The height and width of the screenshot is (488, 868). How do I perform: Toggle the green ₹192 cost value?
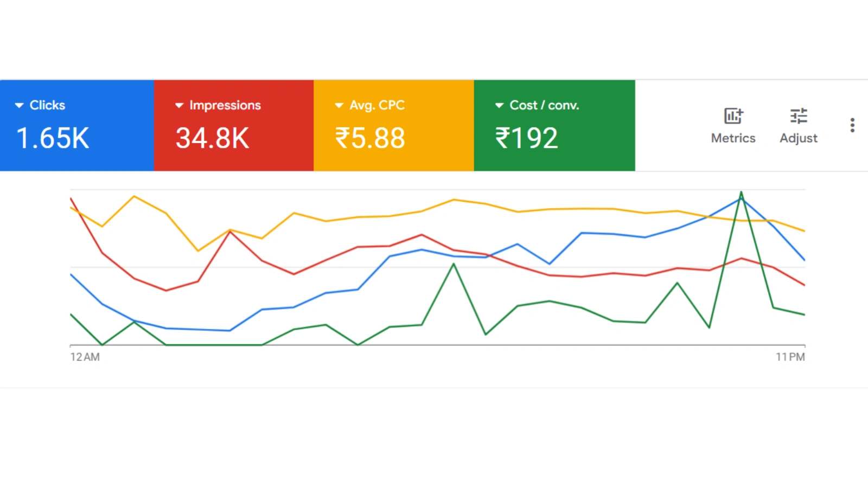point(526,138)
